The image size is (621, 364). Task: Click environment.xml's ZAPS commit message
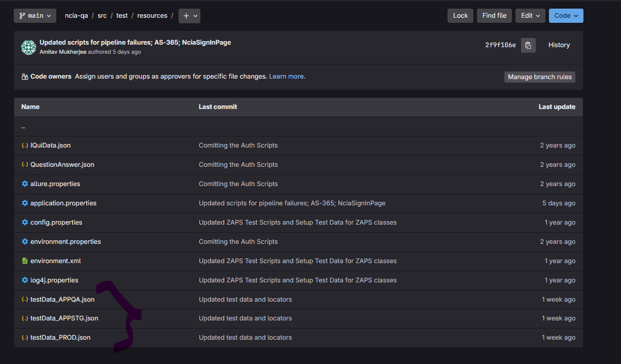coord(298,261)
